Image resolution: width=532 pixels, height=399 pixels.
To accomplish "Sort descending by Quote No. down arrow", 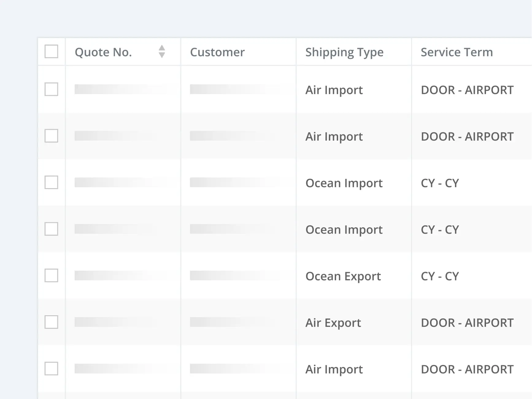I will point(162,55).
